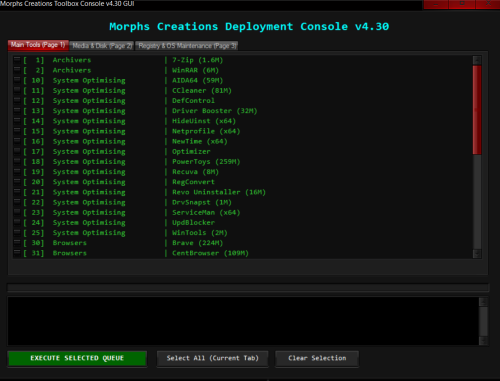Viewport: 500px width, 381px height.
Task: Enable the DefControl checkbox
Action: [x=17, y=101]
